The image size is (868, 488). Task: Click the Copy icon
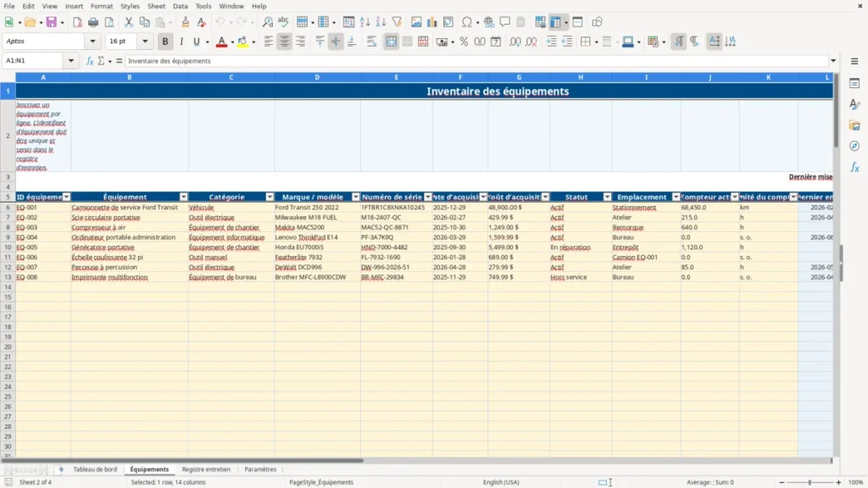pos(144,22)
